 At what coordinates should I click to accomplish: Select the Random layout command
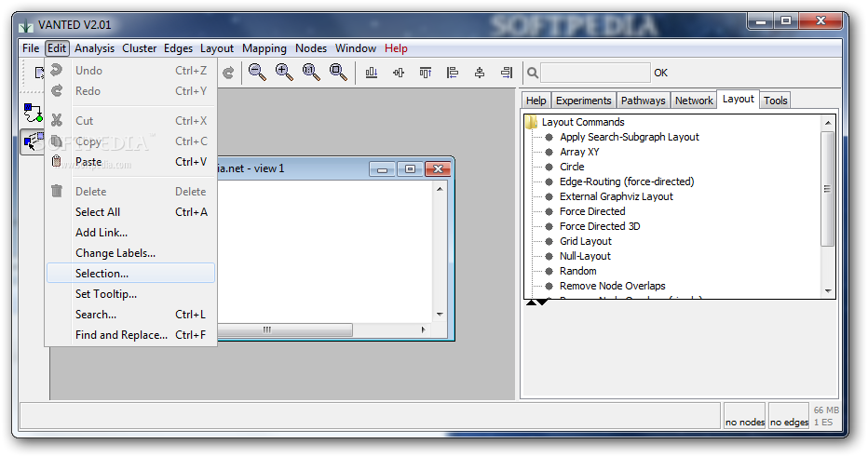tap(578, 271)
